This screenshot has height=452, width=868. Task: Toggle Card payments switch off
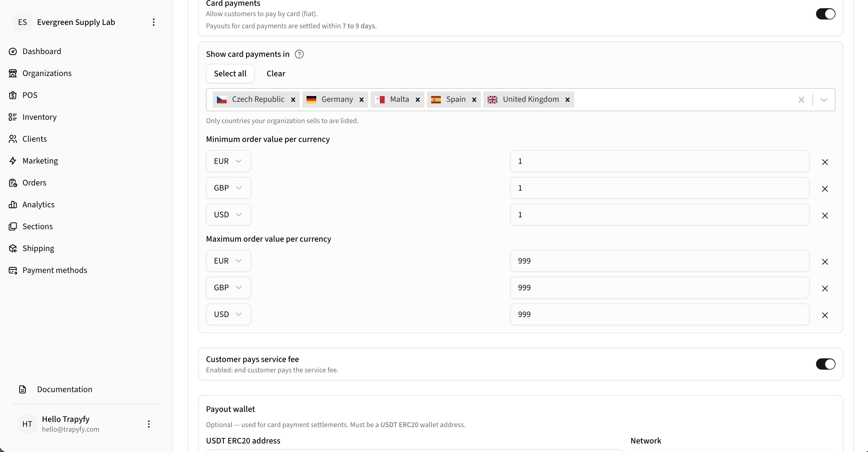point(825,14)
